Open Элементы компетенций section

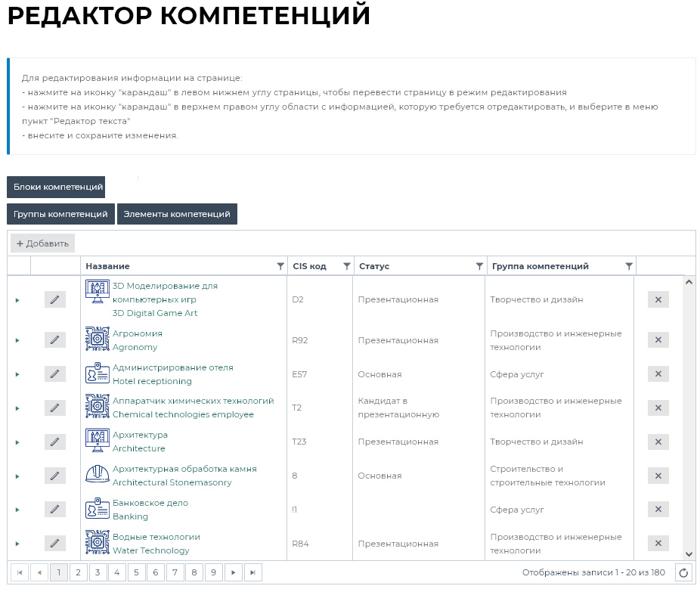coord(177,214)
